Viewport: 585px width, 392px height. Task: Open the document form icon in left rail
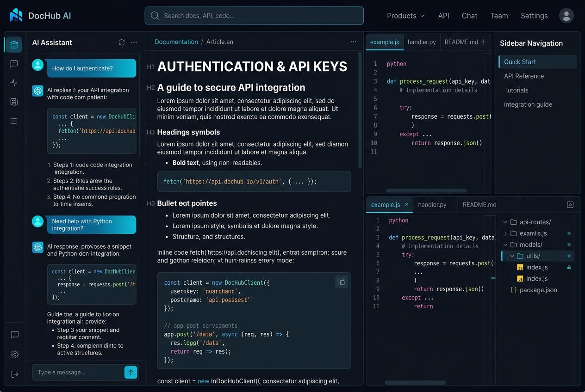point(14,102)
